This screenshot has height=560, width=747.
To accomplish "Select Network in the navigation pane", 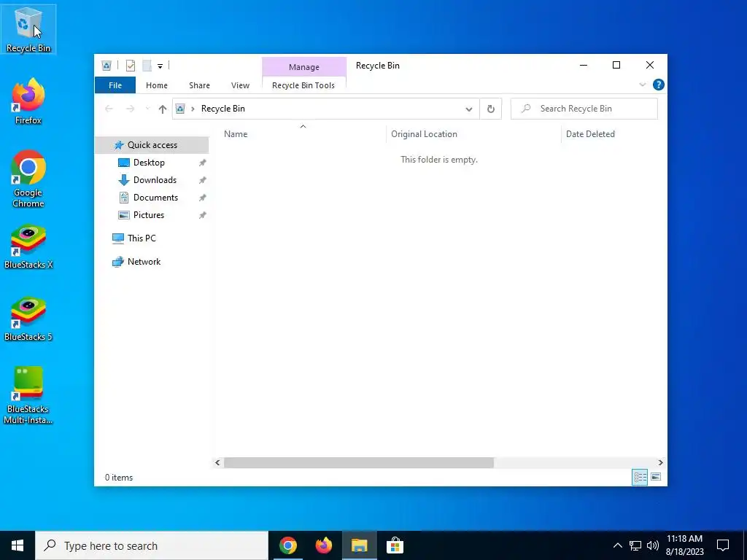I will coord(144,262).
